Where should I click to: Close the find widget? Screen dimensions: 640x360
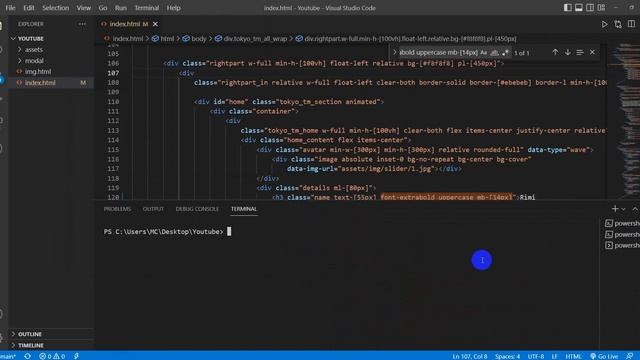point(592,52)
